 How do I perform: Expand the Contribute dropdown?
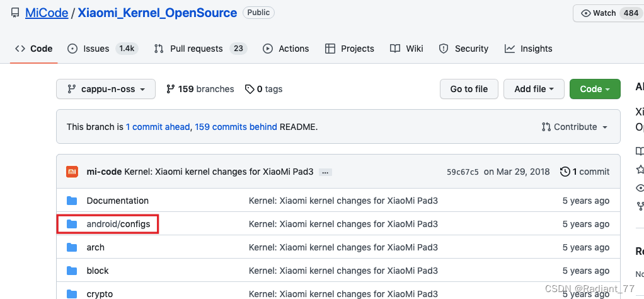(575, 127)
